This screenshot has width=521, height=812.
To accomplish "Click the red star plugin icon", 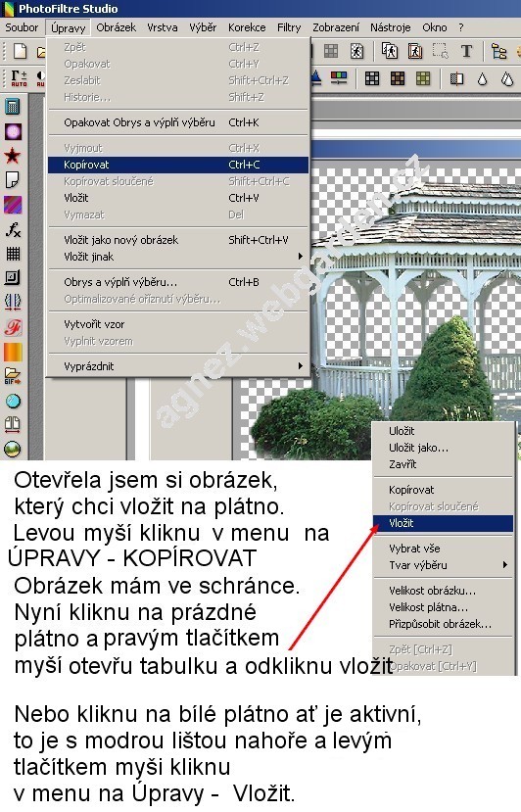I will (13, 156).
